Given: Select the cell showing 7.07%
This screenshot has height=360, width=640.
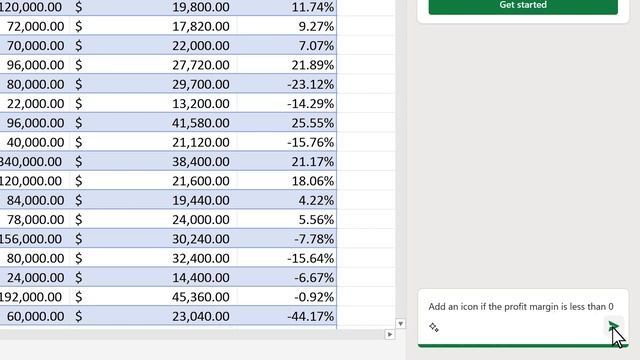Looking at the screenshot, I should [287, 45].
